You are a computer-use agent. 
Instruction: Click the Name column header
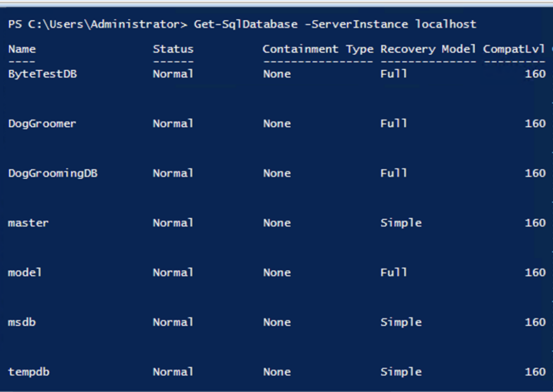(22, 49)
